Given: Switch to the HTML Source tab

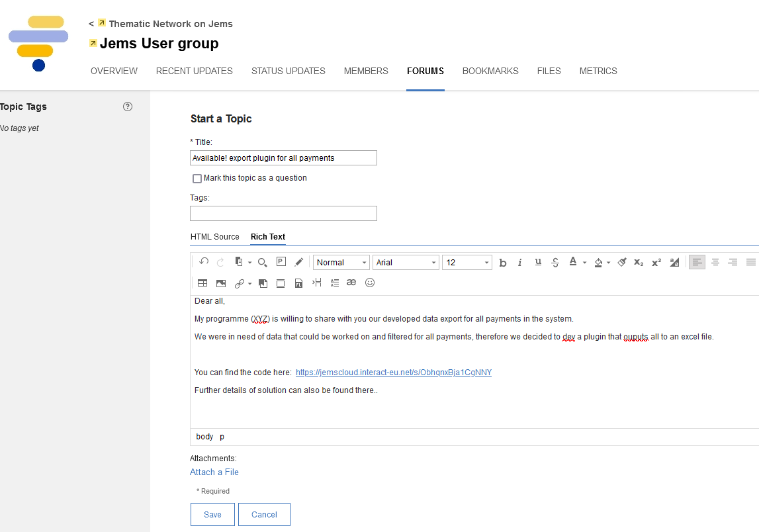Looking at the screenshot, I should click(x=215, y=237).
